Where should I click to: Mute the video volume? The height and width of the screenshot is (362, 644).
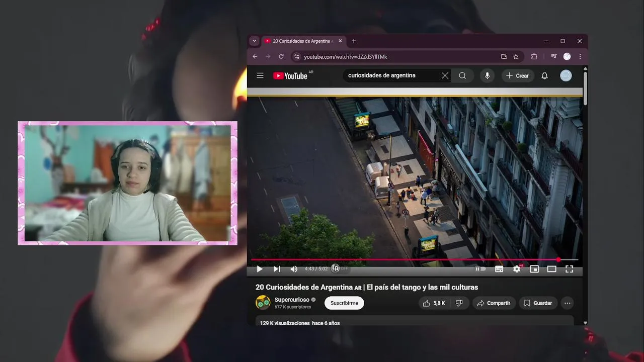pos(294,269)
